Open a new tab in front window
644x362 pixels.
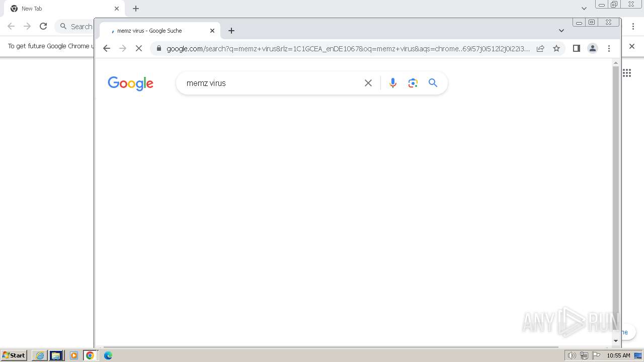[231, 31]
